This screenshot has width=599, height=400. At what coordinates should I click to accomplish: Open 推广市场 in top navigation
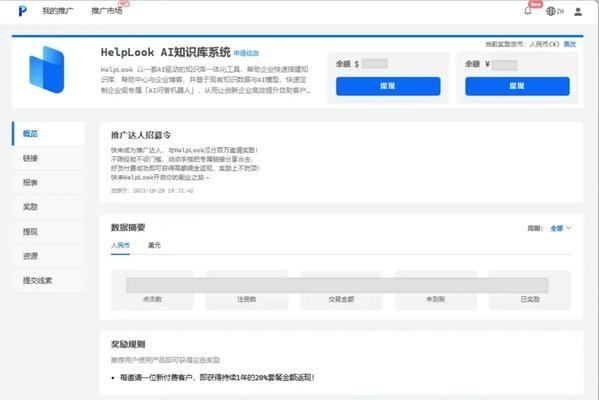(107, 11)
